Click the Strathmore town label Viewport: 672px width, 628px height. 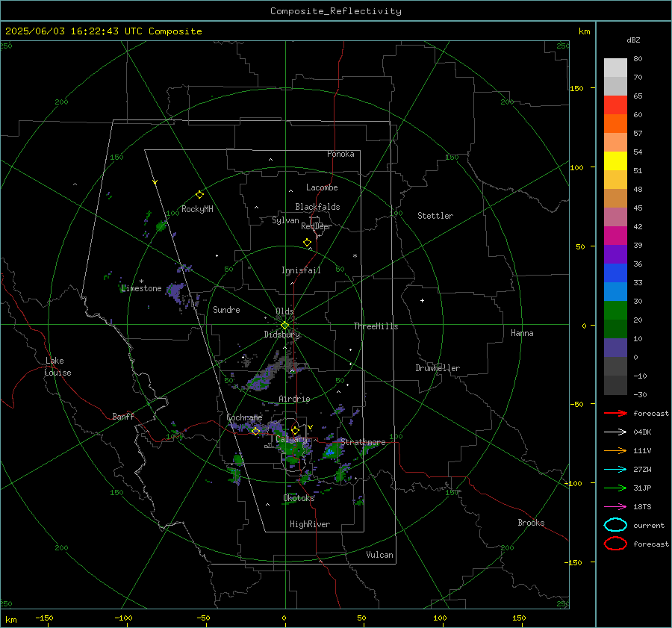click(x=363, y=442)
